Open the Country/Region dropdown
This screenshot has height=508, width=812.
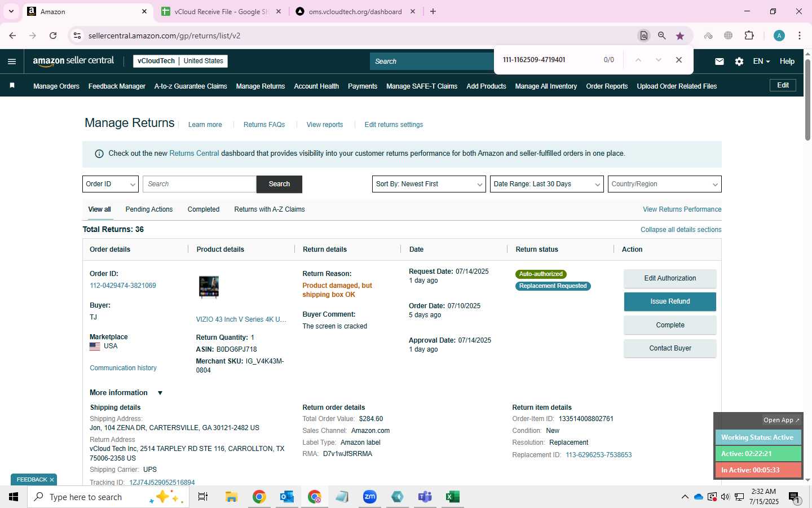664,184
